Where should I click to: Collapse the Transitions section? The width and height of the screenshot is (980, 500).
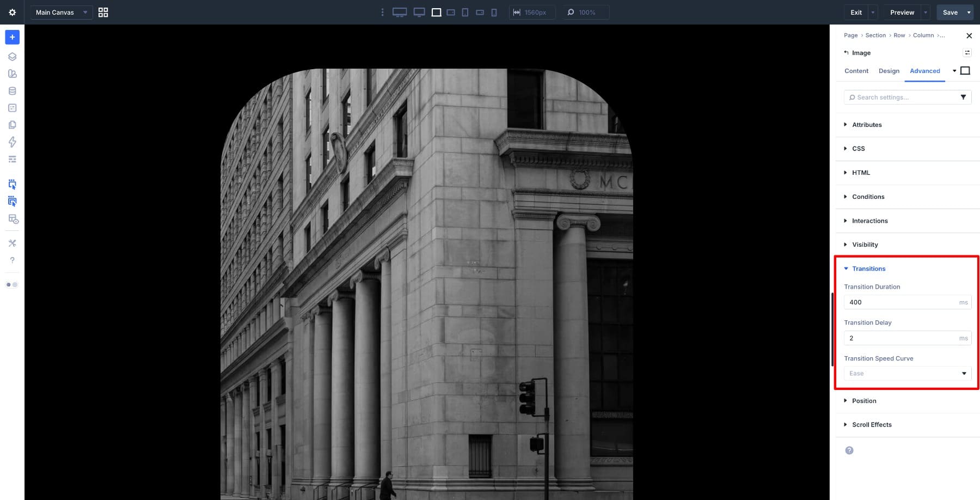867,268
